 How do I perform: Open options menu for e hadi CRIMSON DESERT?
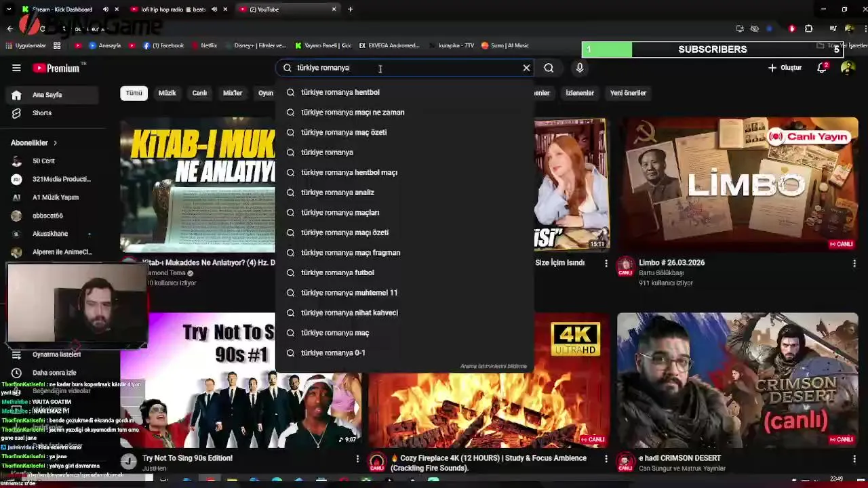[x=854, y=459]
